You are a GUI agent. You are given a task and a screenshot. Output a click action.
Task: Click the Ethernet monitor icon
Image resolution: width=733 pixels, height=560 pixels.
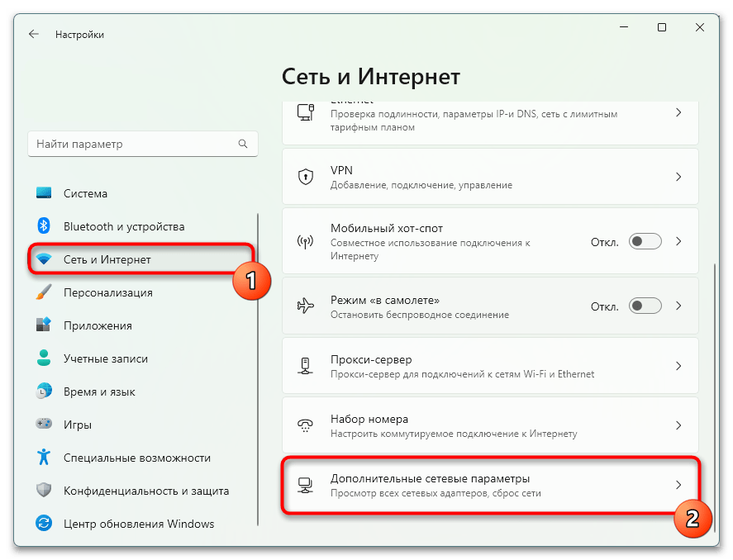click(x=306, y=112)
